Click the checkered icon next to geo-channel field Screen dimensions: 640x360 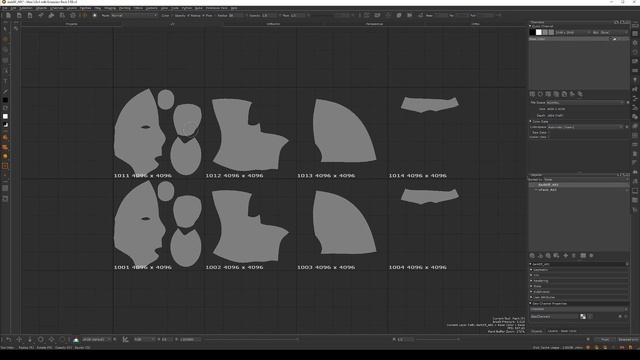pos(583,316)
